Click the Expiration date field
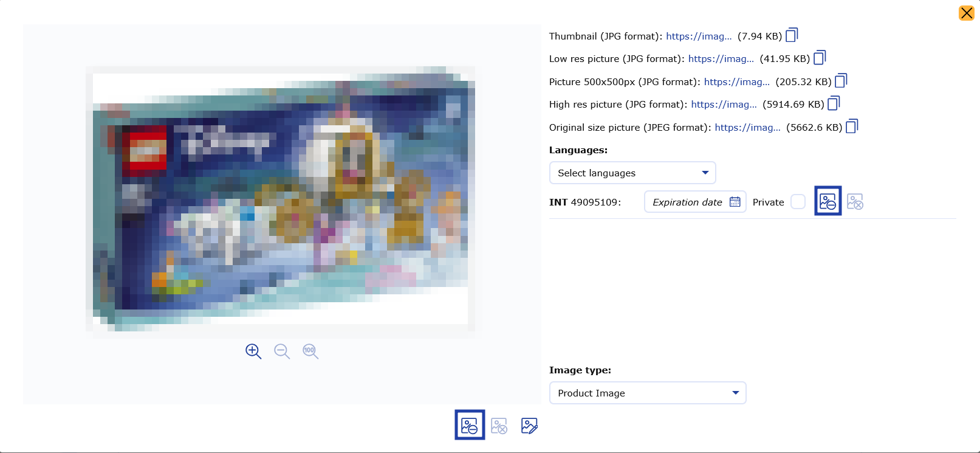Viewport: 980px width, 453px height. pos(695,202)
